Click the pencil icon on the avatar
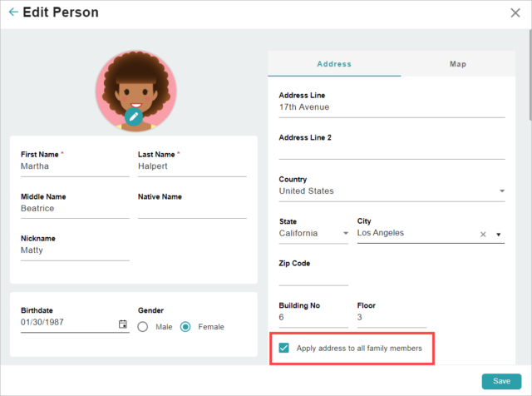The height and width of the screenshot is (396, 532). 134,116
